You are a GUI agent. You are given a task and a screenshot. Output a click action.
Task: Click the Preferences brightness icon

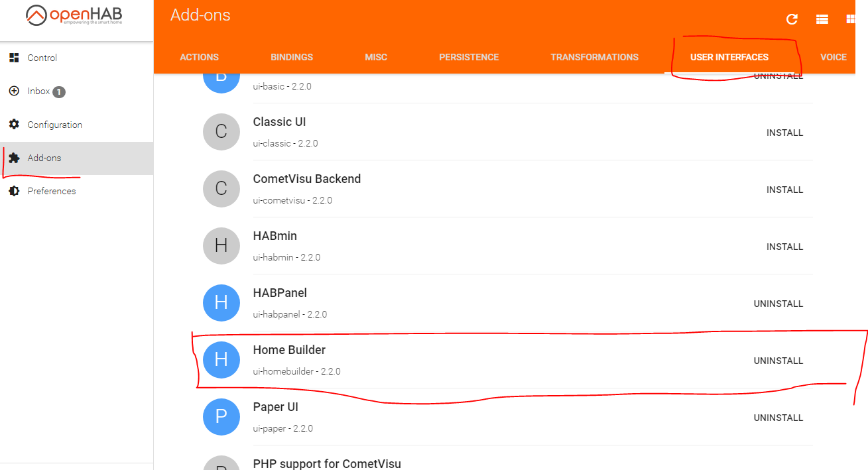[14, 191]
